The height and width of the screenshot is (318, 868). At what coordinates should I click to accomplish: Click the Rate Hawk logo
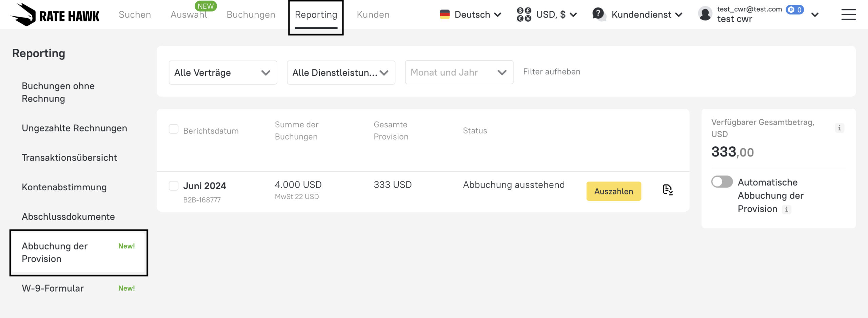(x=55, y=15)
